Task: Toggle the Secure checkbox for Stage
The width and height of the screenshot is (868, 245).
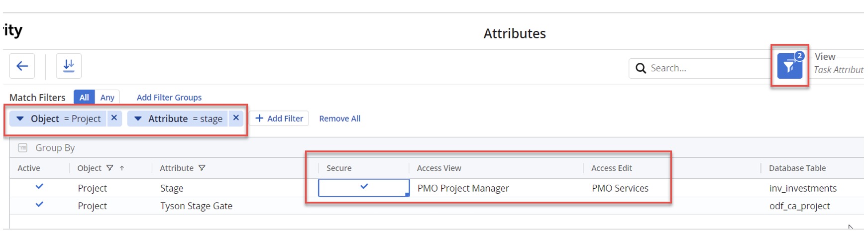Action: click(x=364, y=188)
